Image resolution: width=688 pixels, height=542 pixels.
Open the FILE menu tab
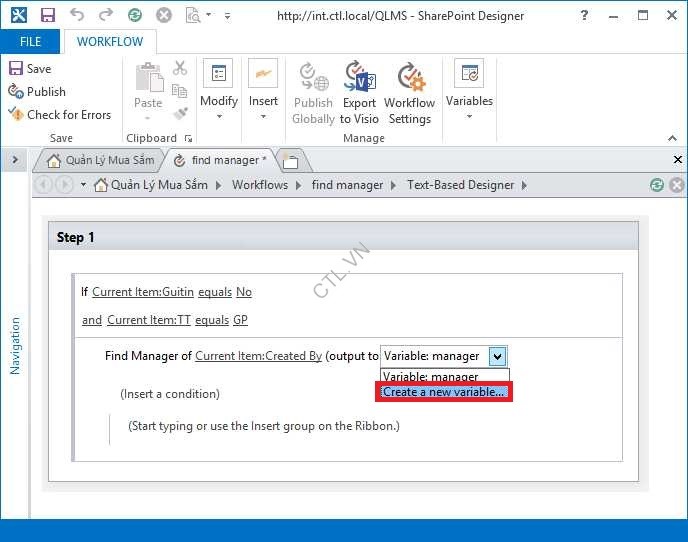pyautogui.click(x=30, y=42)
